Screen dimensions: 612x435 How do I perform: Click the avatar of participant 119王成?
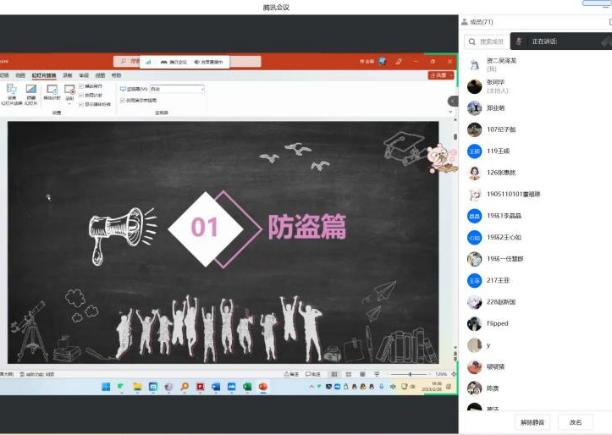(x=474, y=151)
